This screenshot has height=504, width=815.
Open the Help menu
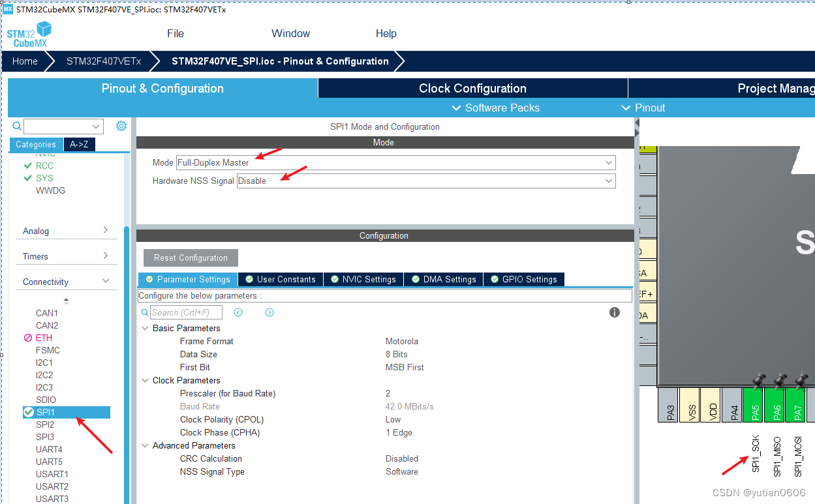[386, 33]
